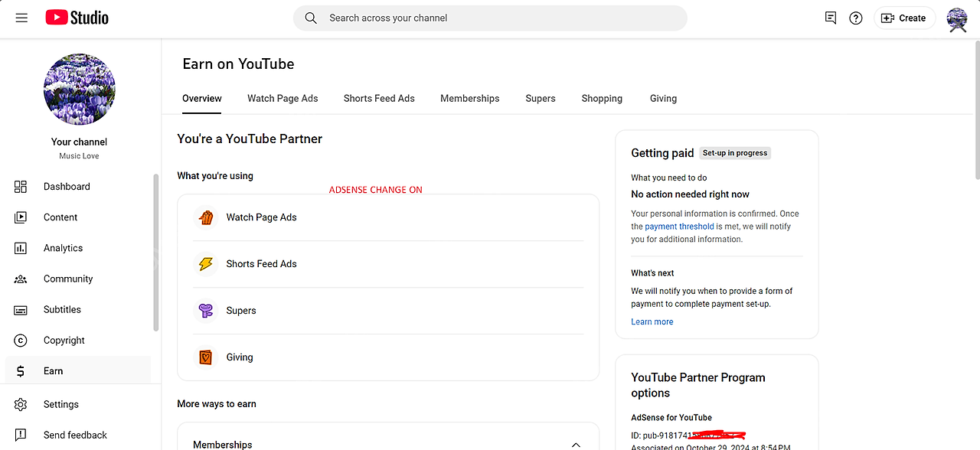980x450 pixels.
Task: Click the Community people icon
Action: (21, 279)
